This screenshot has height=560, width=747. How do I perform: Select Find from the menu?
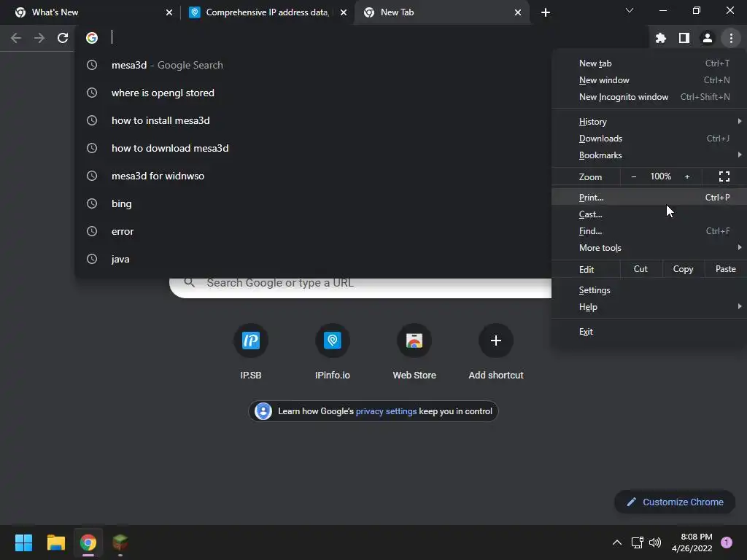point(649,231)
